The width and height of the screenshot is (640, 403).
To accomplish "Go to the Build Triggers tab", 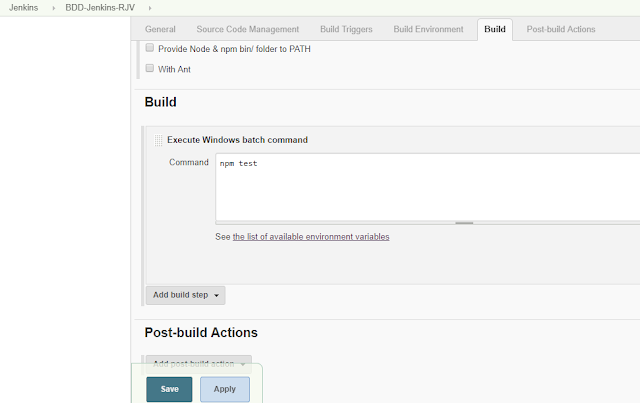I will (x=347, y=29).
